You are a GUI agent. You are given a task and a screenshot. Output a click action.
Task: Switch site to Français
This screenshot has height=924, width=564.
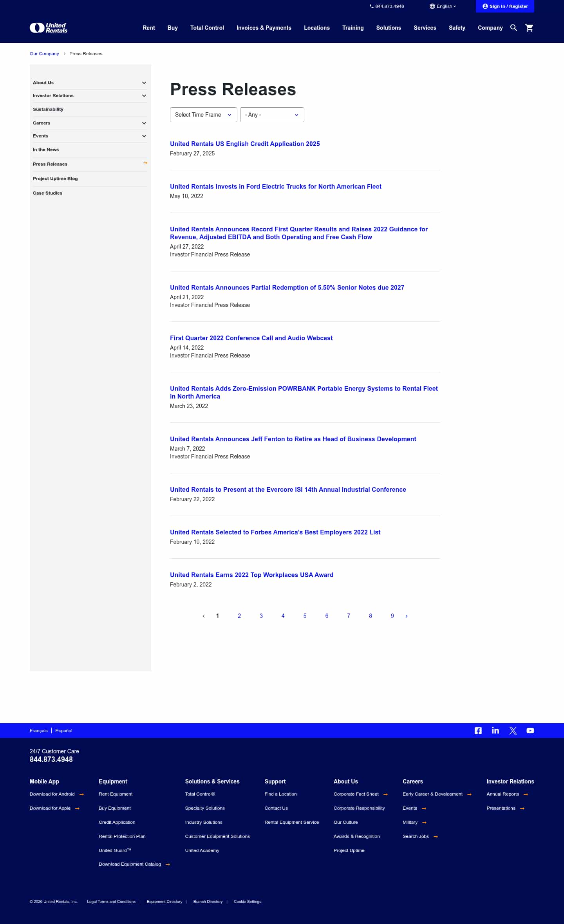39,731
